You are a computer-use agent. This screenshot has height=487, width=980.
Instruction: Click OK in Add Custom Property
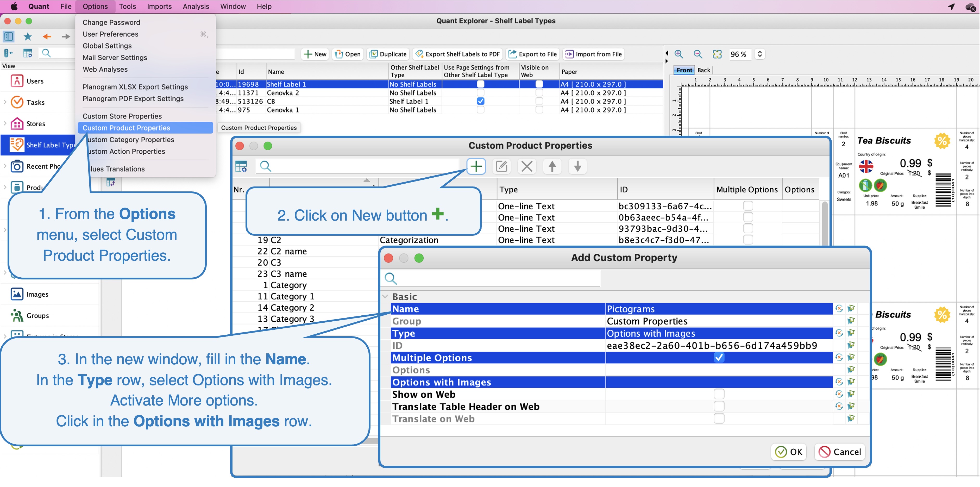pos(789,452)
